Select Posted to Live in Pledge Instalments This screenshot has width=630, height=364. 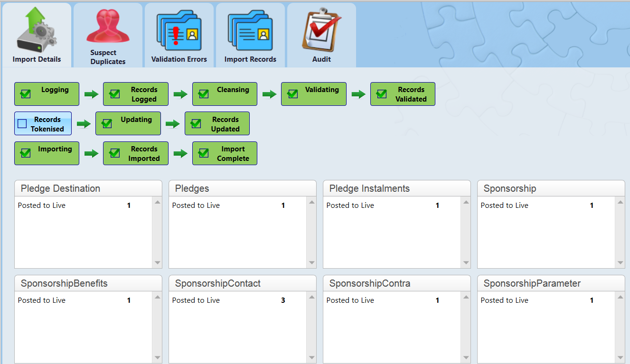(350, 205)
